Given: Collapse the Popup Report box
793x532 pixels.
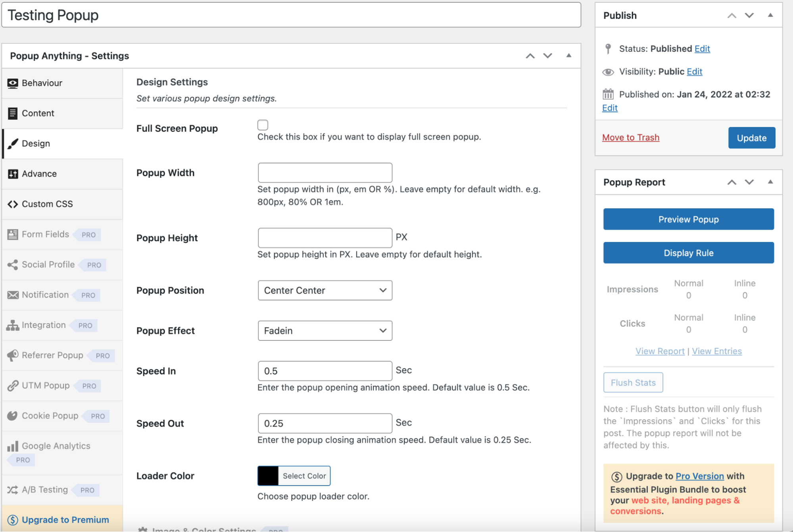Looking at the screenshot, I should pyautogui.click(x=770, y=182).
